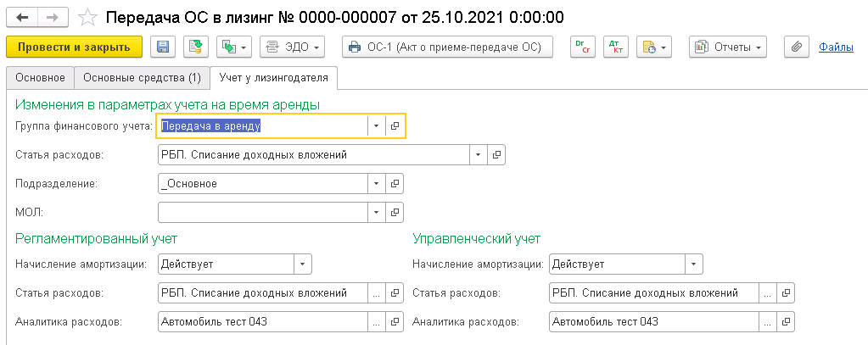Print ОС-1 acceptance act button
Viewport: 868px width, 345px height.
click(447, 47)
